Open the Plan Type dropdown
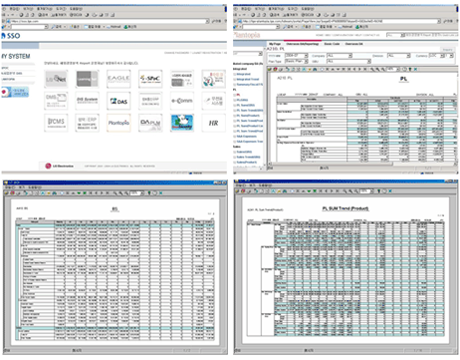This screenshot has width=460, height=360. click(x=296, y=62)
